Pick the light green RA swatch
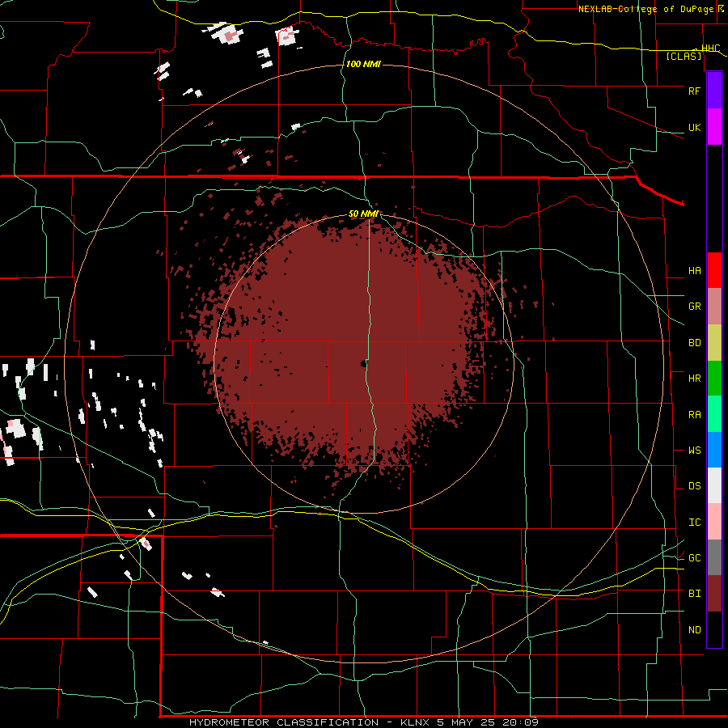This screenshot has width=728, height=728. point(714,414)
